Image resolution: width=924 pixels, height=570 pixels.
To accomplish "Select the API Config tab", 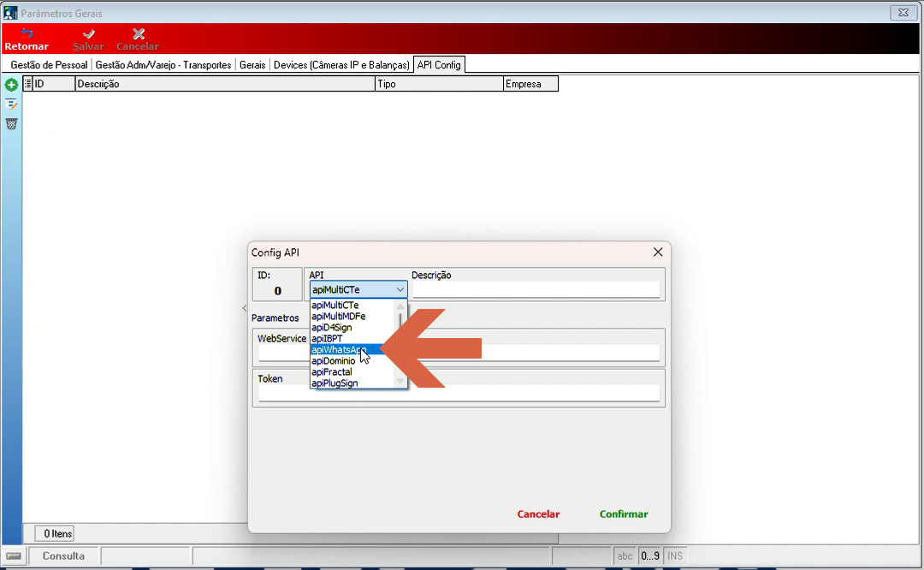I will coord(439,65).
